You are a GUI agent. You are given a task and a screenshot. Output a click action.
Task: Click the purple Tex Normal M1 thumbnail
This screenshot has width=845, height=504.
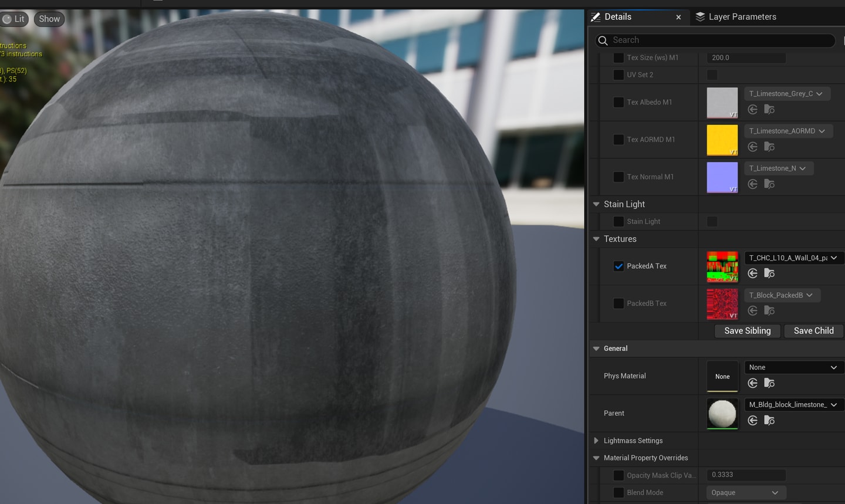point(722,178)
